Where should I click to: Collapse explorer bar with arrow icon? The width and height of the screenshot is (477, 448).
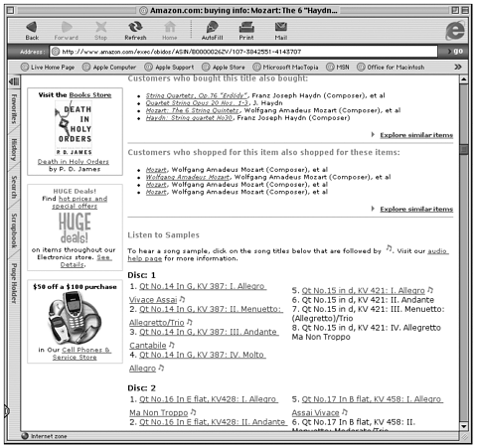click(x=14, y=81)
